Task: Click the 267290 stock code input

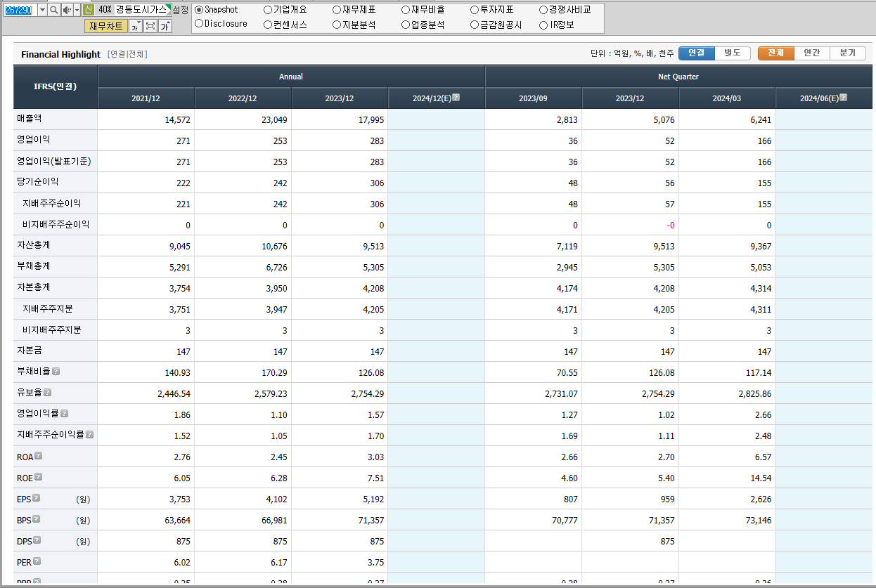Action: click(20, 10)
